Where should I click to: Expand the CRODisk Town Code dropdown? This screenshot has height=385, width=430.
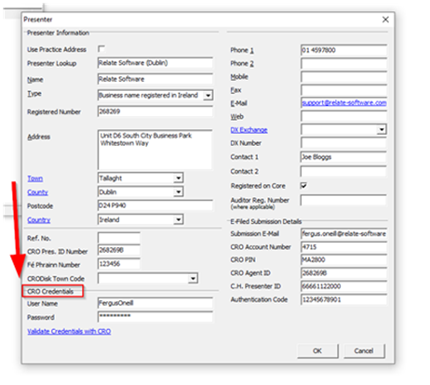[x=193, y=278]
